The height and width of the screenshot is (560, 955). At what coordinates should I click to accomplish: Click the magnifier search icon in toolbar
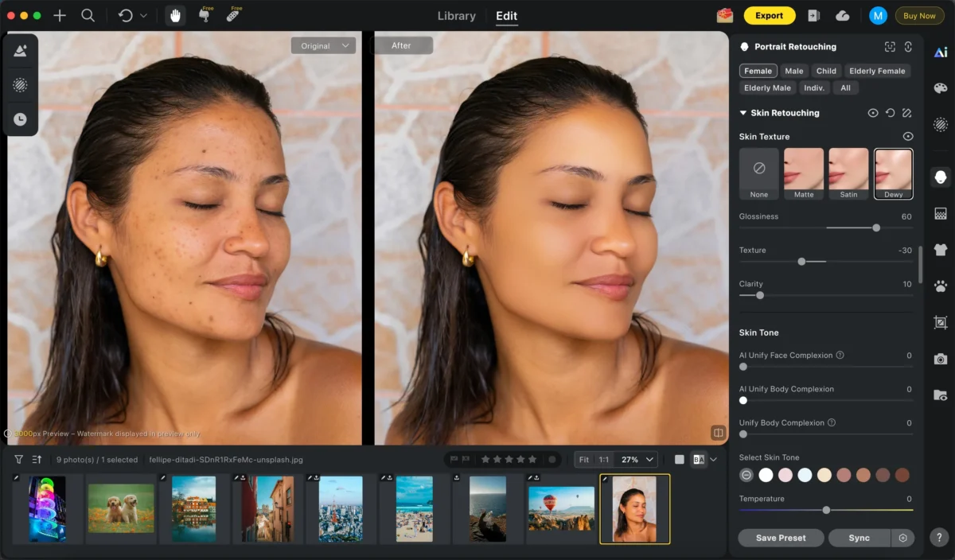(x=88, y=16)
